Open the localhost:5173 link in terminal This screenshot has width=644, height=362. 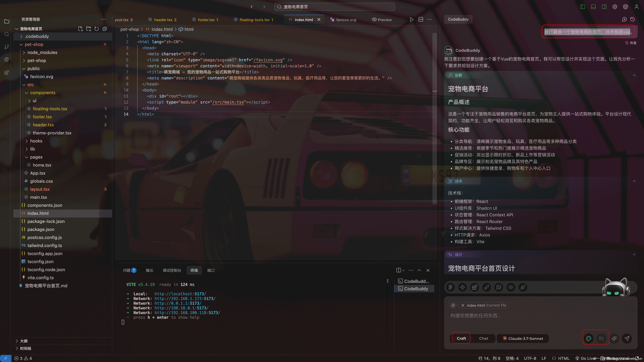[x=180, y=294]
